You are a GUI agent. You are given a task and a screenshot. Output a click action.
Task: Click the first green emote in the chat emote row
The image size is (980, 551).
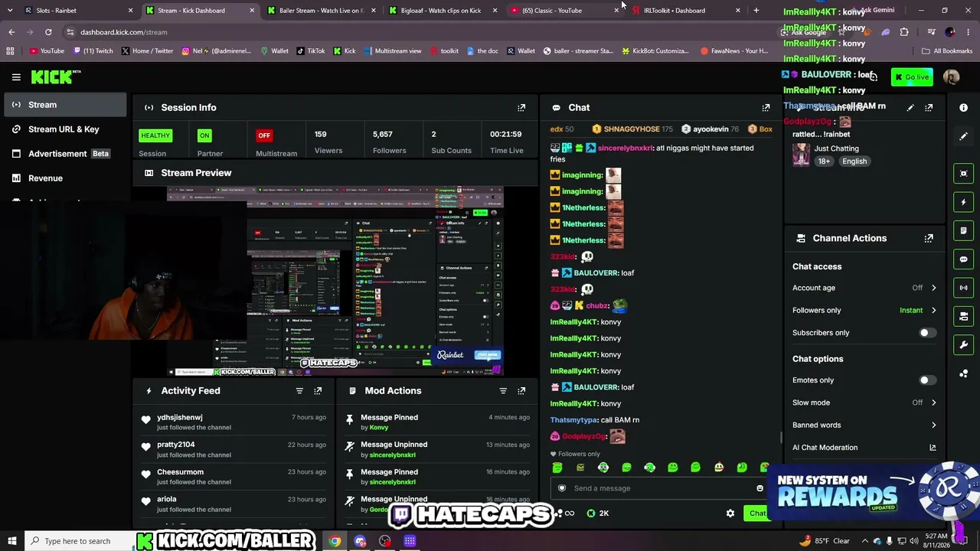coord(557,468)
